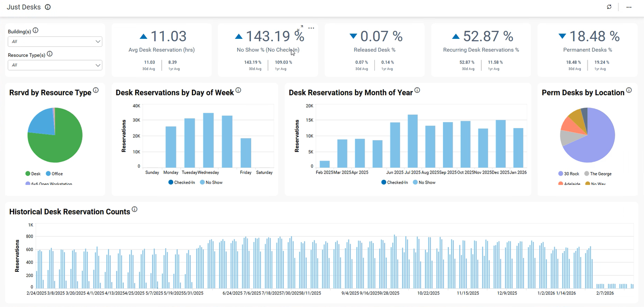
Task: Click info icon next to Rsrvd by Resource Type
Action: (x=96, y=90)
